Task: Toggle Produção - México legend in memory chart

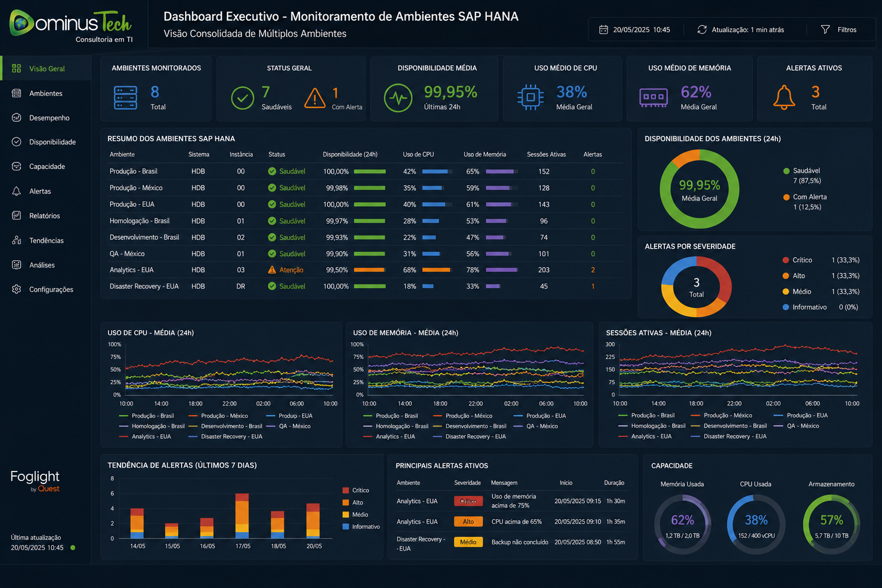Action: click(463, 416)
